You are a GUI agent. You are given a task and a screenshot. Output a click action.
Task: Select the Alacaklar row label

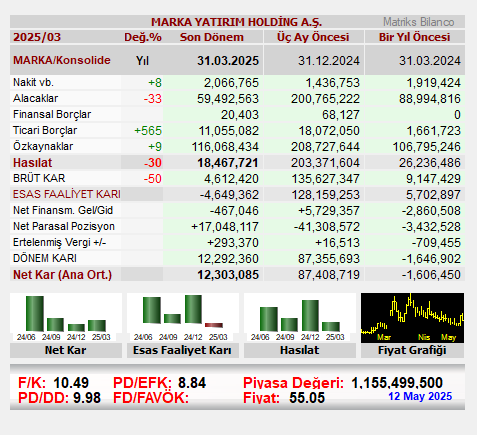35,98
